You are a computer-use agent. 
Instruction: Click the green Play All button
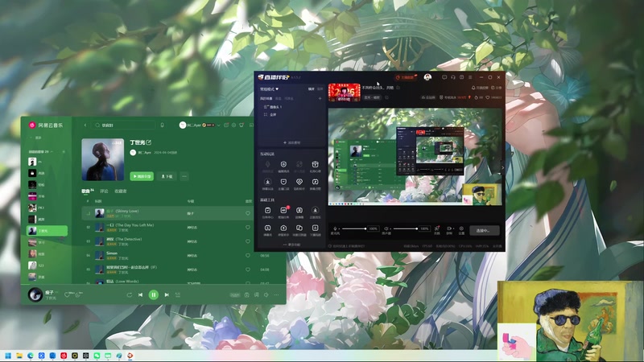coord(142,176)
